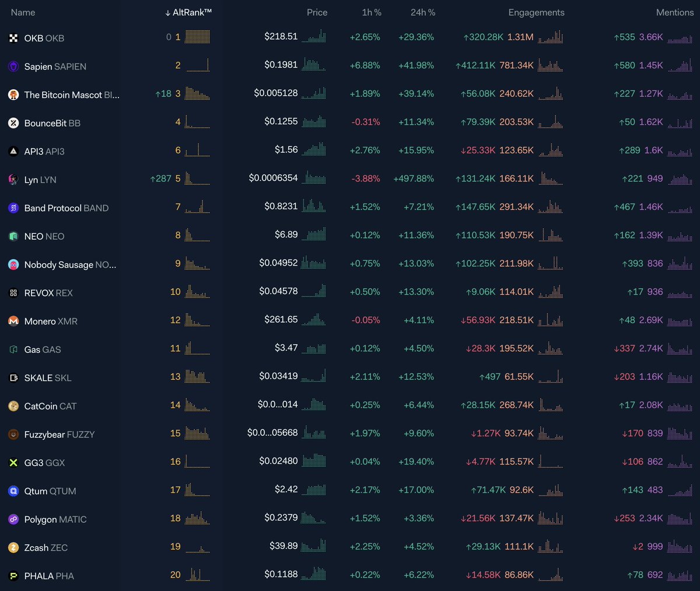Click the $261.65 Monero price
The width and height of the screenshot is (700, 591).
tap(281, 320)
